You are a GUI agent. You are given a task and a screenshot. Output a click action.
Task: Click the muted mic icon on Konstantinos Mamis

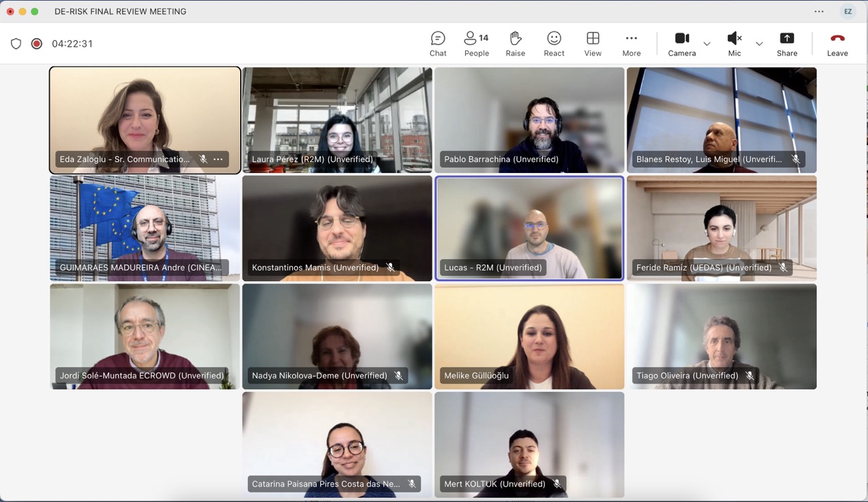pyautogui.click(x=391, y=268)
